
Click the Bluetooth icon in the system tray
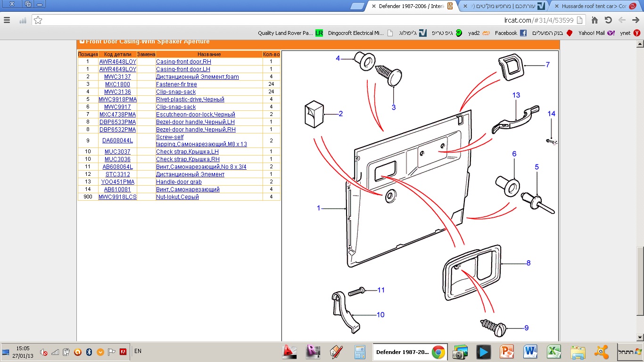(89, 352)
